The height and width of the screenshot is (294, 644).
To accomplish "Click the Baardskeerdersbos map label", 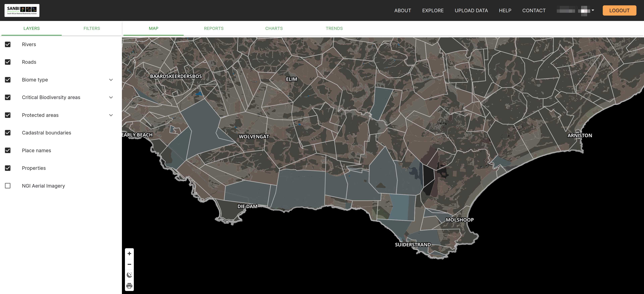I will pos(176,76).
